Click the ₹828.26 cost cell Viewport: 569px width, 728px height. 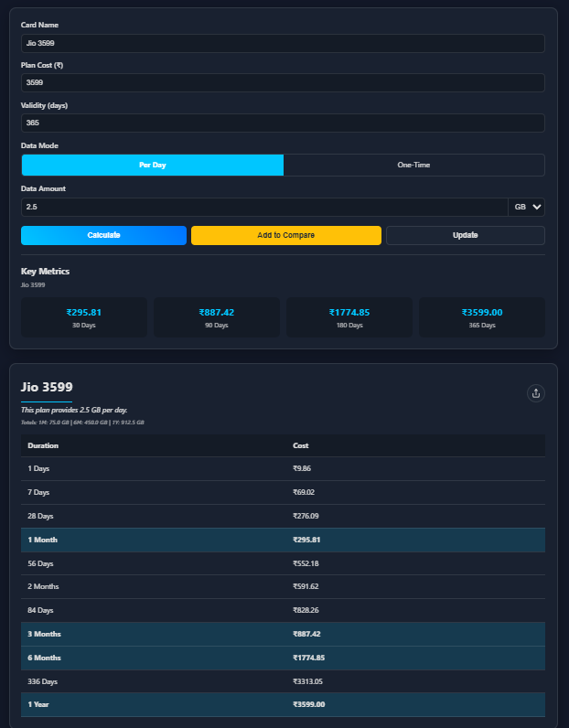coord(306,611)
